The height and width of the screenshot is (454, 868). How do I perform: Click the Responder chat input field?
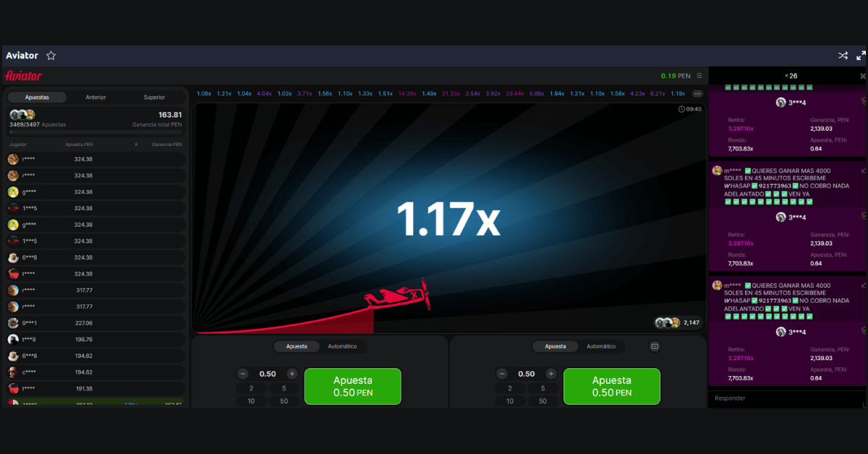(x=785, y=398)
